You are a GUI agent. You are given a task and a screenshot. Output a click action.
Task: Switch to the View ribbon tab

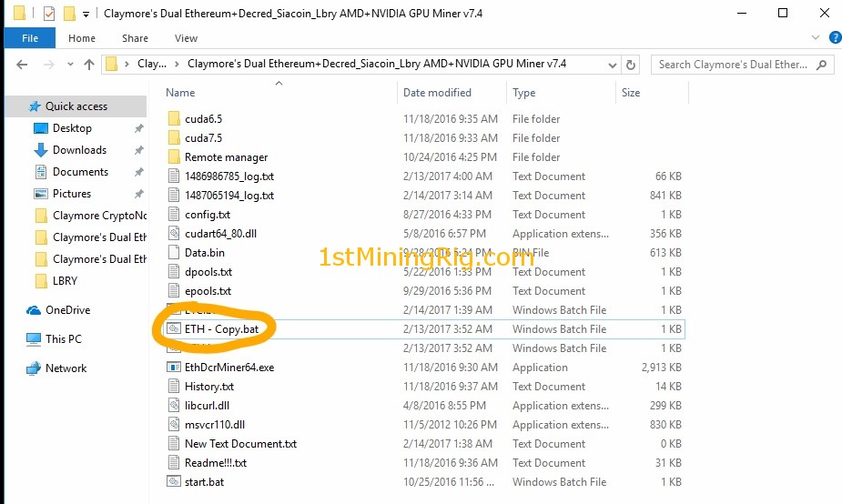tap(186, 38)
